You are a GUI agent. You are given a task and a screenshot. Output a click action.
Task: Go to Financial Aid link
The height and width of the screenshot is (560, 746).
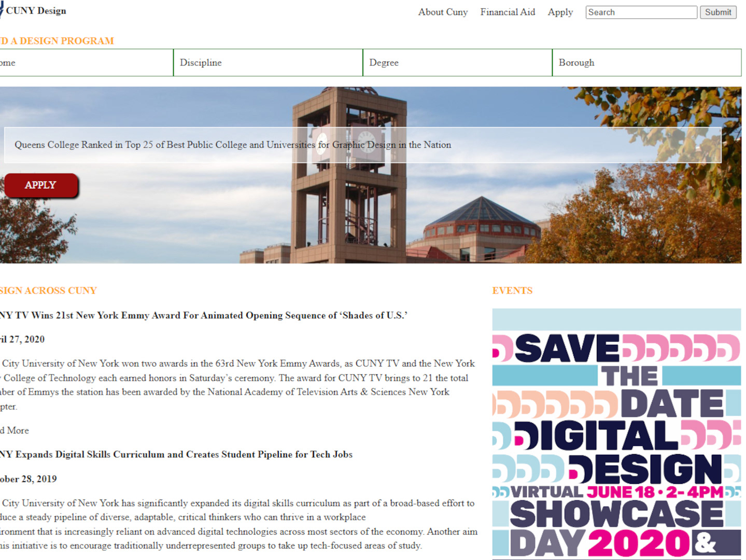(x=508, y=12)
